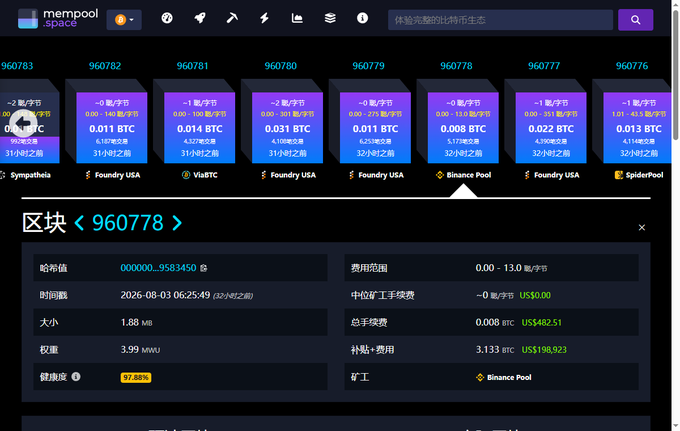Open block height link 960782
This screenshot has height=431, width=680.
coord(105,66)
